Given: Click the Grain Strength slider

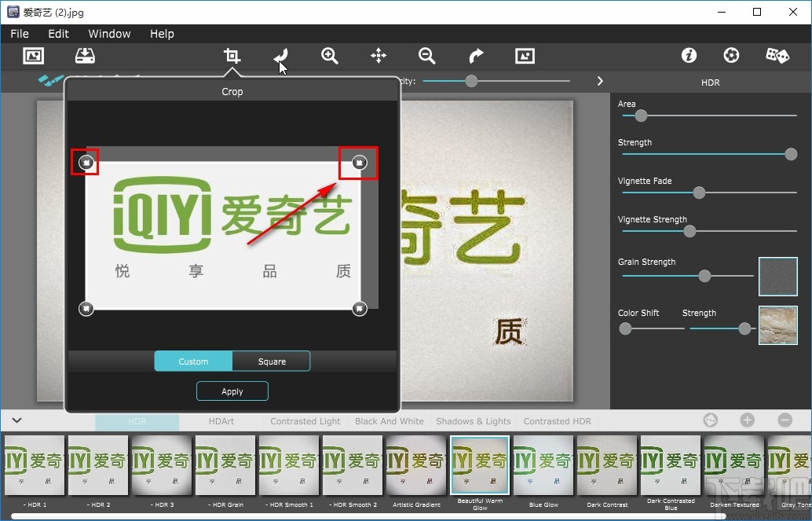Looking at the screenshot, I should [704, 276].
